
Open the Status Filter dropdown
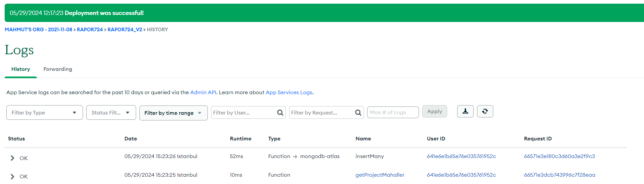pyautogui.click(x=111, y=113)
